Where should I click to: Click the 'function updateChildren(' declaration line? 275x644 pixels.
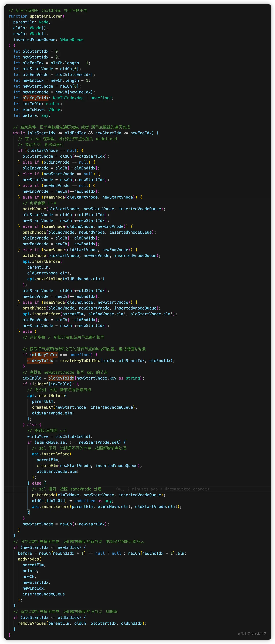pos(37,16)
